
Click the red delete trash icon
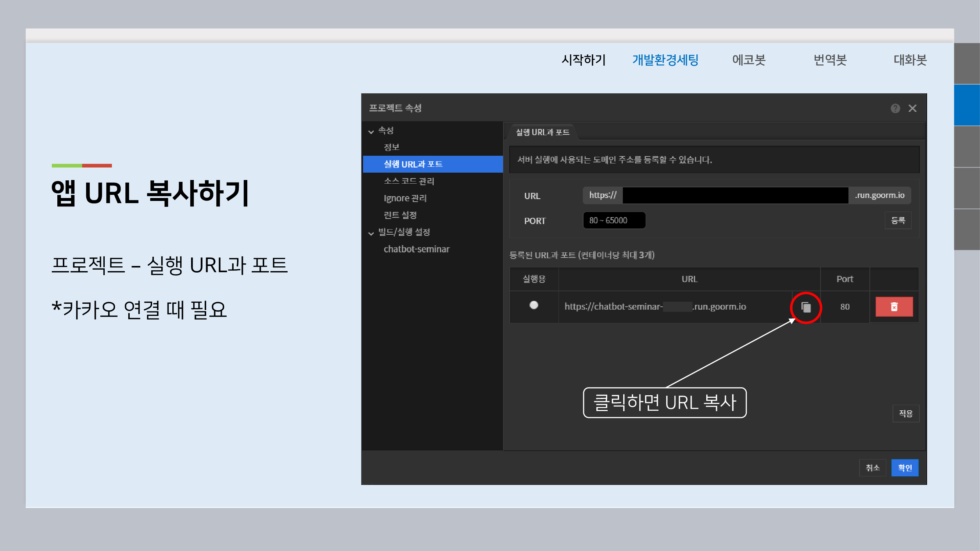pos(894,307)
